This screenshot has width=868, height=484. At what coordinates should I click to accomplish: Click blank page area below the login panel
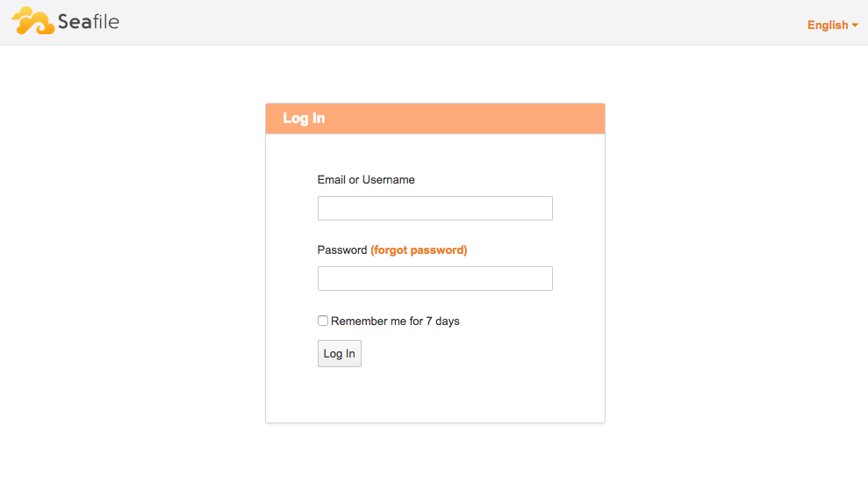pos(434,455)
